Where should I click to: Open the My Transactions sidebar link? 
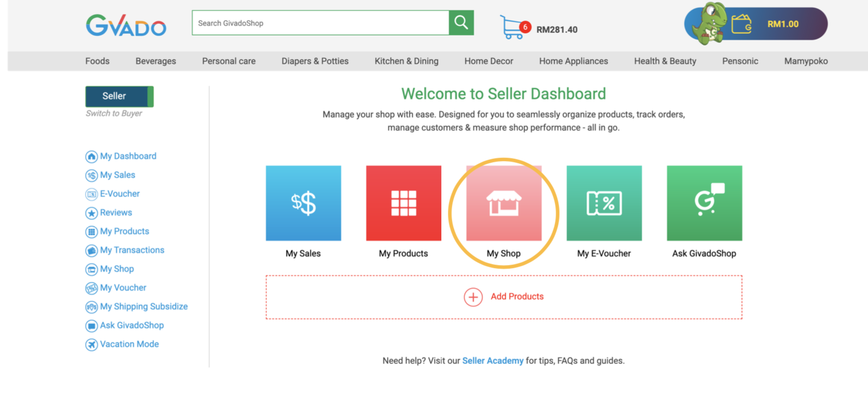[132, 250]
